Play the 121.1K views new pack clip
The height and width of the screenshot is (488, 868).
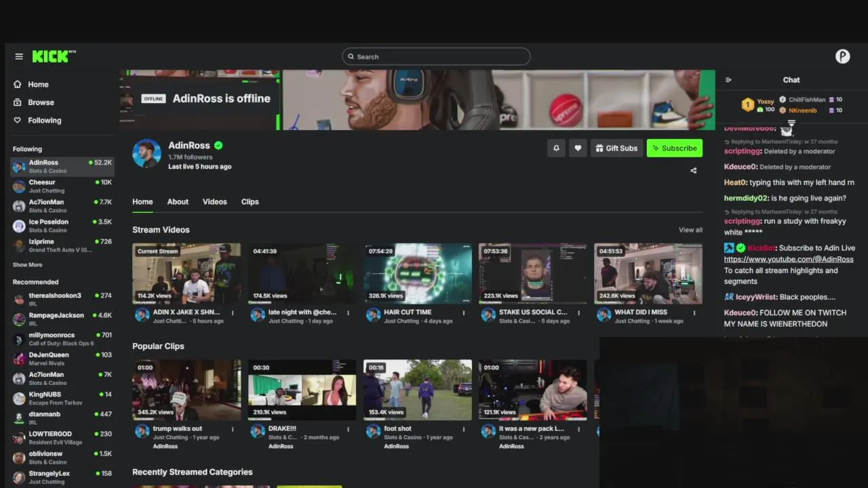pos(533,390)
